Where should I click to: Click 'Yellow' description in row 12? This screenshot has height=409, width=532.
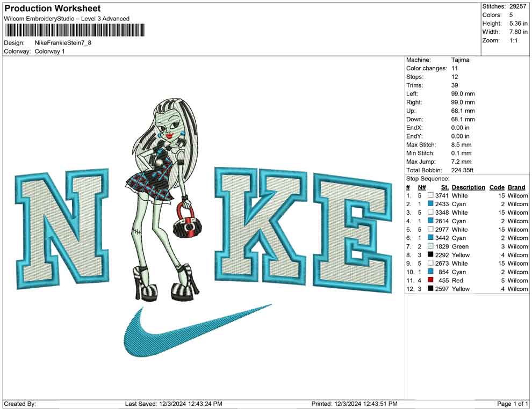pyautogui.click(x=461, y=289)
